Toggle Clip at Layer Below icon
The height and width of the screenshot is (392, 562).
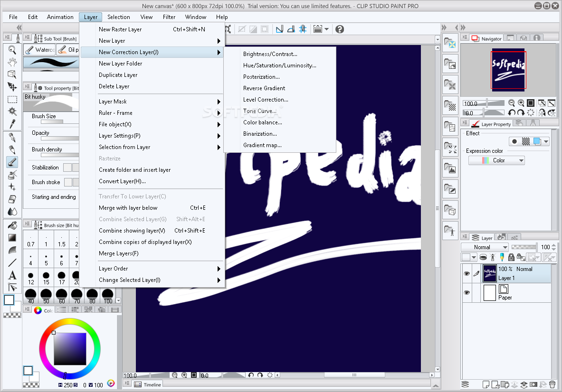pos(483,257)
